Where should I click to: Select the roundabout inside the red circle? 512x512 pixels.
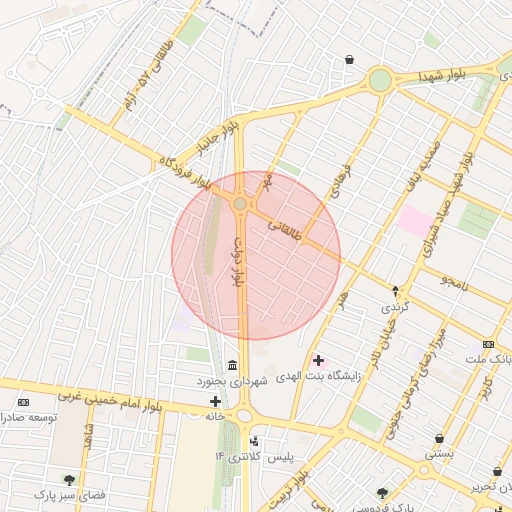click(240, 204)
